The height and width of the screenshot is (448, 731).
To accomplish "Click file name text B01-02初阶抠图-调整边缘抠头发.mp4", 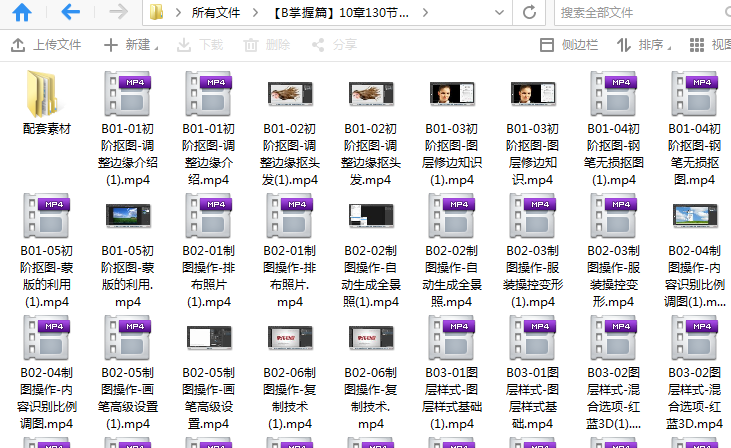I will click(x=371, y=154).
